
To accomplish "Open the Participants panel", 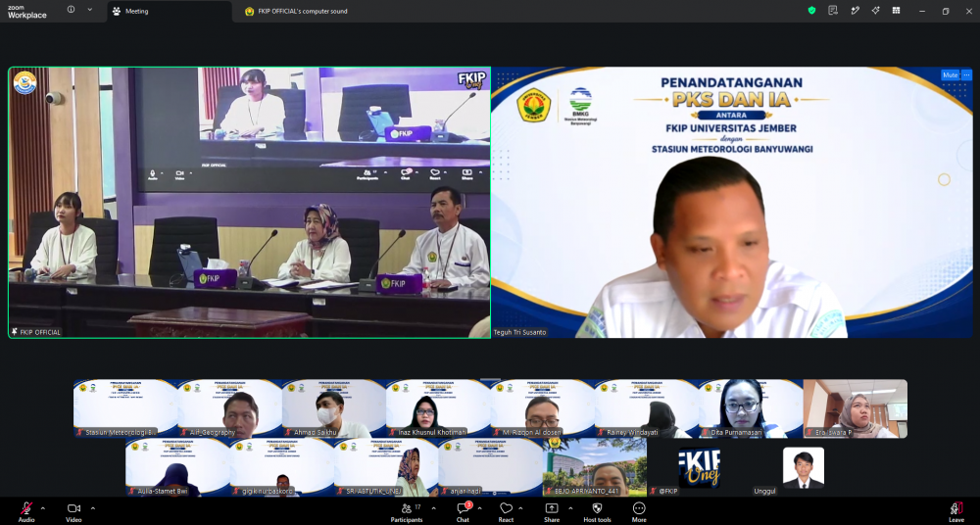I will coord(407,511).
